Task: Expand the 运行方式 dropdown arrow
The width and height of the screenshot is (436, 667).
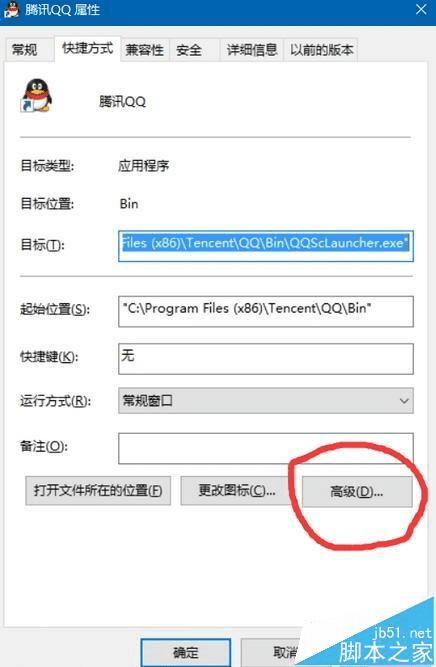Action: click(x=404, y=401)
